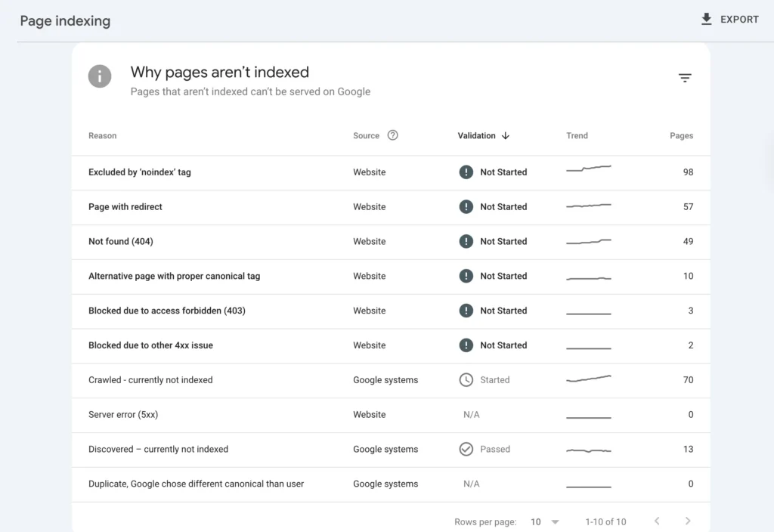The image size is (774, 532).
Task: Click warning icon in Alternative page canonical row
Action: (466, 276)
